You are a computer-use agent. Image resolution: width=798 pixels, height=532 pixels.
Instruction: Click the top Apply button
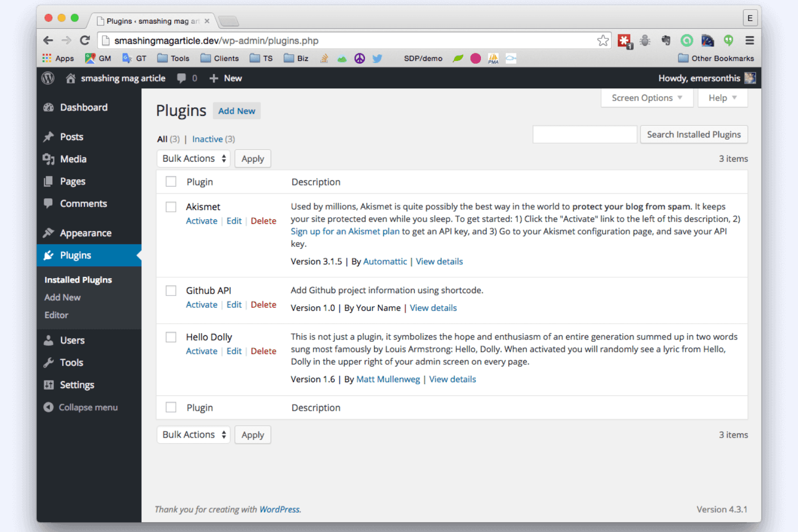(x=253, y=158)
